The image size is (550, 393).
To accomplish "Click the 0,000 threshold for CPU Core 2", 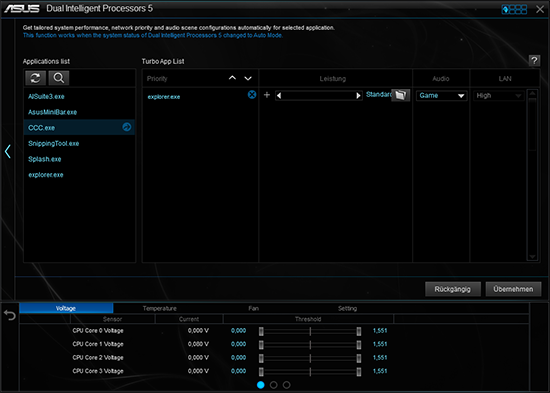I will [238, 358].
